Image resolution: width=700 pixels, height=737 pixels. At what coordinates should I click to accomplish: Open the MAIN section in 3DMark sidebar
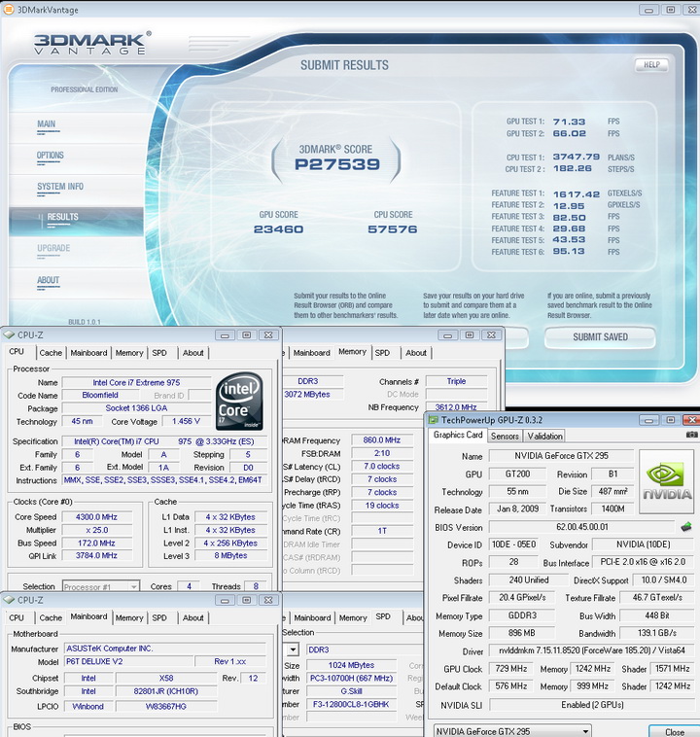click(x=47, y=124)
